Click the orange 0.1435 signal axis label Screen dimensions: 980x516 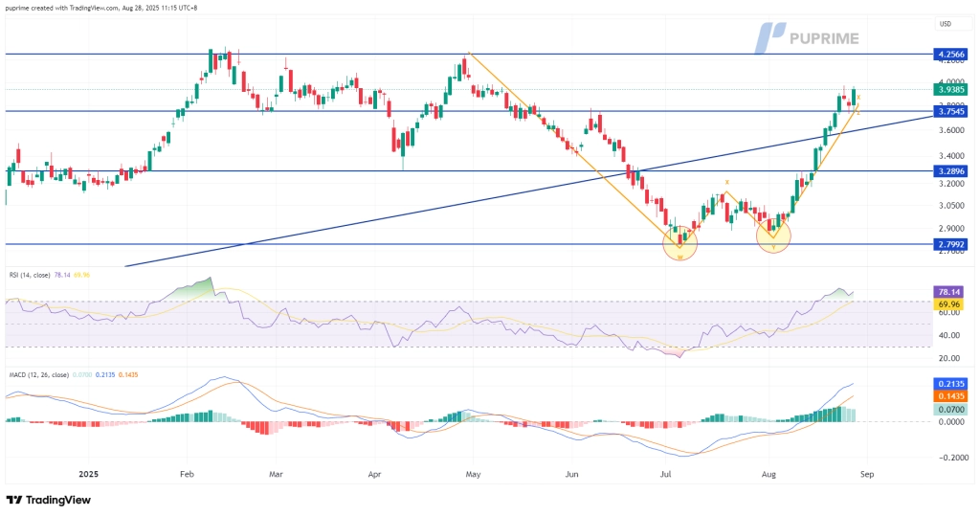coord(949,396)
